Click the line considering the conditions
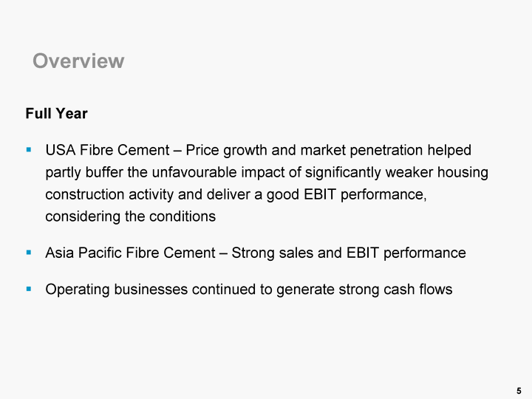 tap(130, 217)
